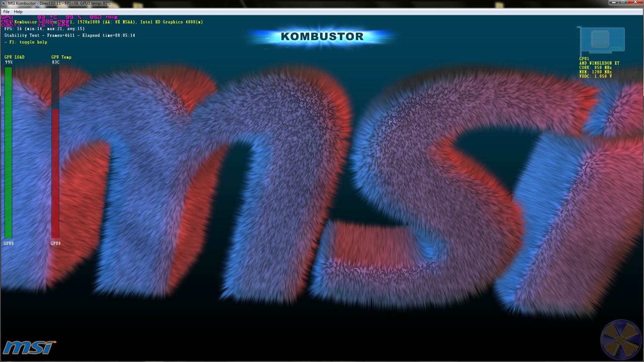This screenshot has height=362, width=644.
Task: Click the red GPU Temp bar
Action: click(55, 174)
